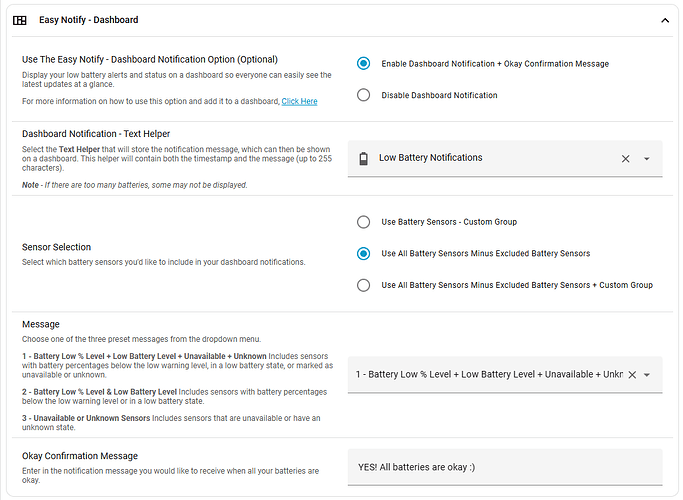The width and height of the screenshot is (683, 500).
Task: Collapse the Easy Notify - Dashboard section chevron
Action: click(665, 20)
